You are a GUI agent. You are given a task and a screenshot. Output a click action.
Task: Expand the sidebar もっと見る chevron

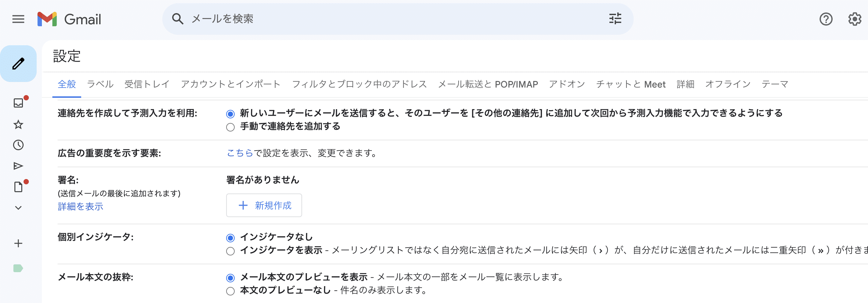point(18,208)
